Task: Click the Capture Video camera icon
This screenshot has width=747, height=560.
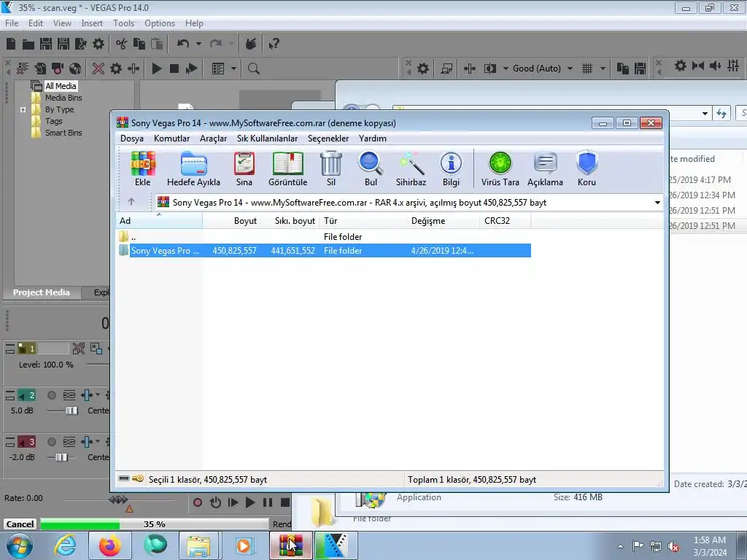Action: click(x=58, y=69)
